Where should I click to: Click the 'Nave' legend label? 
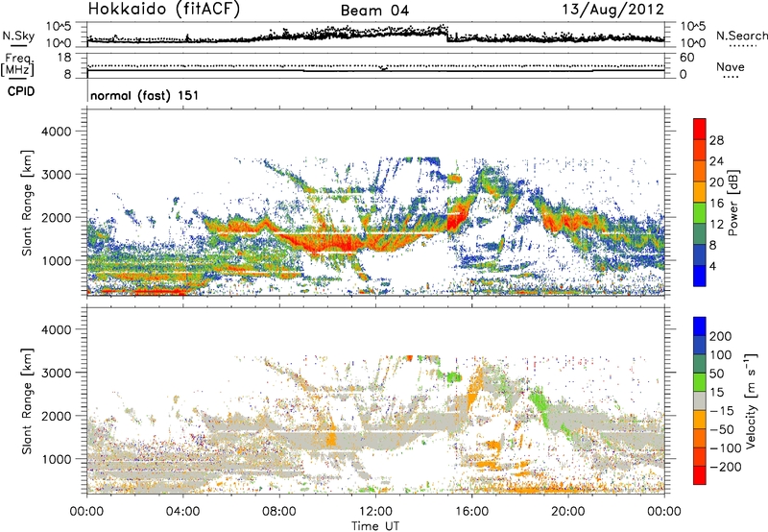click(x=730, y=67)
